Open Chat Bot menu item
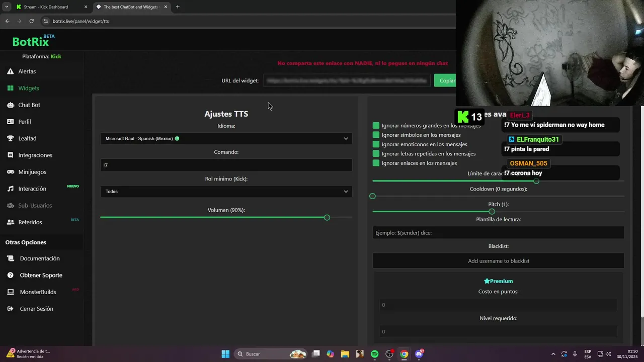The image size is (644, 362). click(29, 105)
